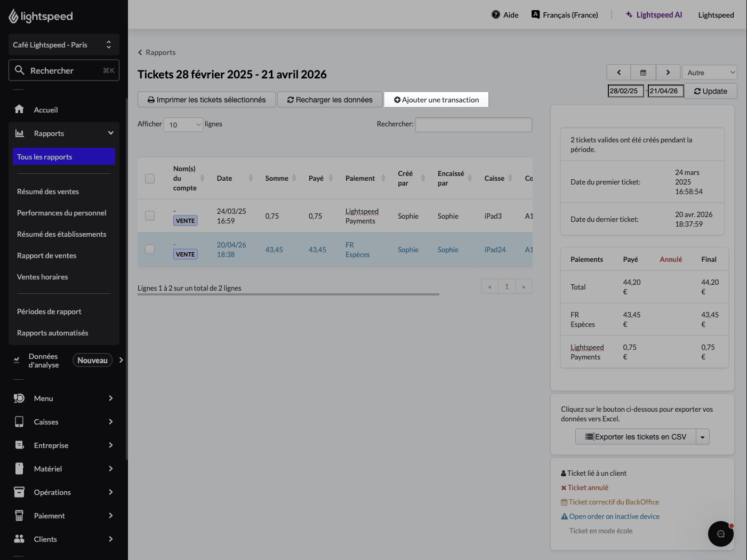
Task: Click the Accueil home icon
Action: 19,109
